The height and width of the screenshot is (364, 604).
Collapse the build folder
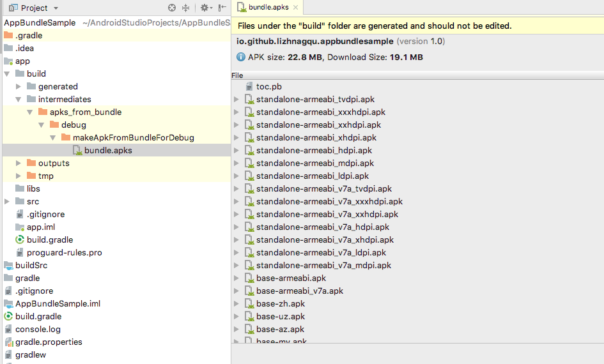coord(8,73)
